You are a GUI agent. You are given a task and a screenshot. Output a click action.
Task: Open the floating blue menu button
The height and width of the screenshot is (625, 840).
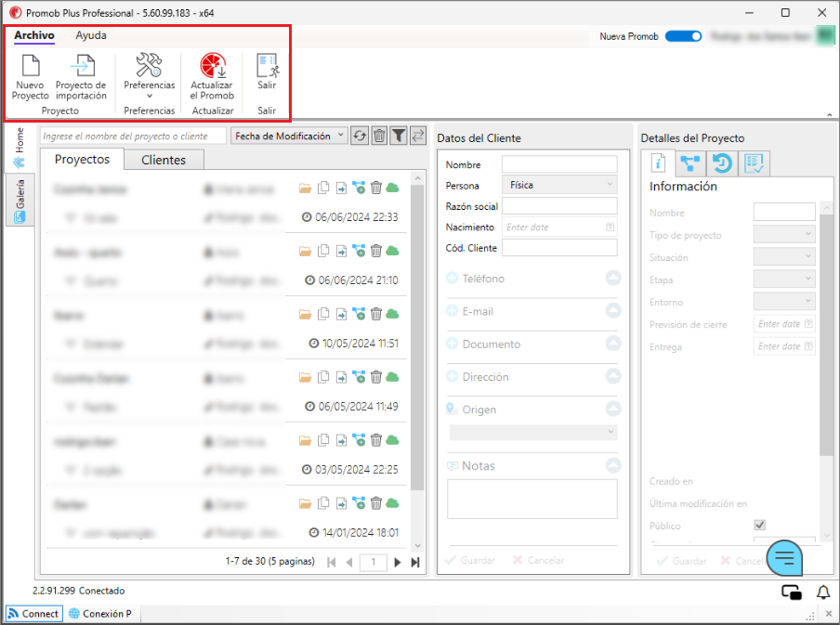coord(784,558)
